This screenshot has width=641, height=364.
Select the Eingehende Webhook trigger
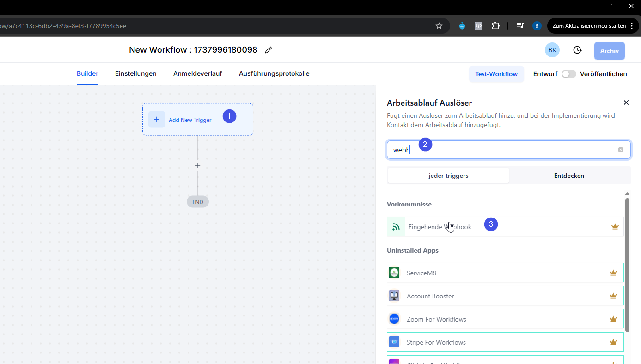(x=505, y=226)
